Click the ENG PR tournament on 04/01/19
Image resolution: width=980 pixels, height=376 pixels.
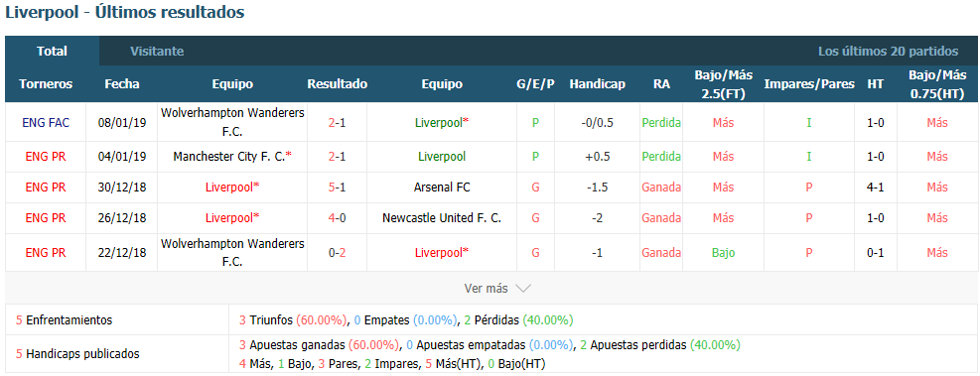(x=46, y=157)
